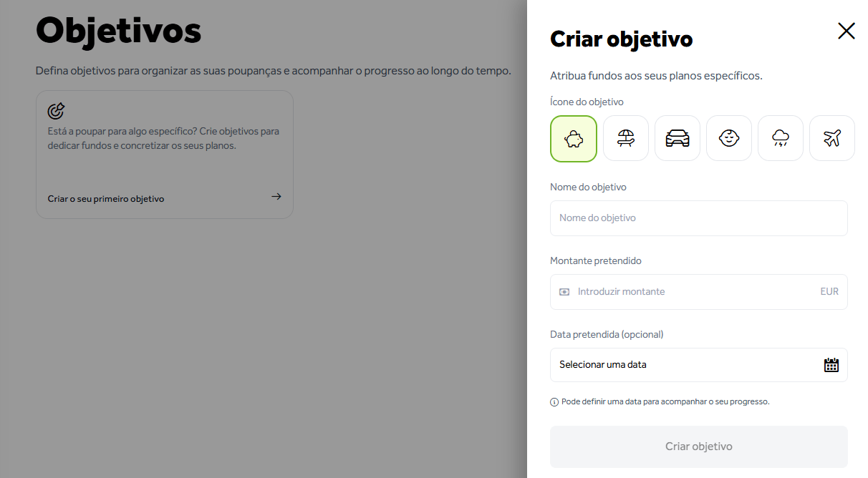Screen dimensions: 868x478
Task: Click the arrow on the first goal card
Action: pyautogui.click(x=276, y=196)
